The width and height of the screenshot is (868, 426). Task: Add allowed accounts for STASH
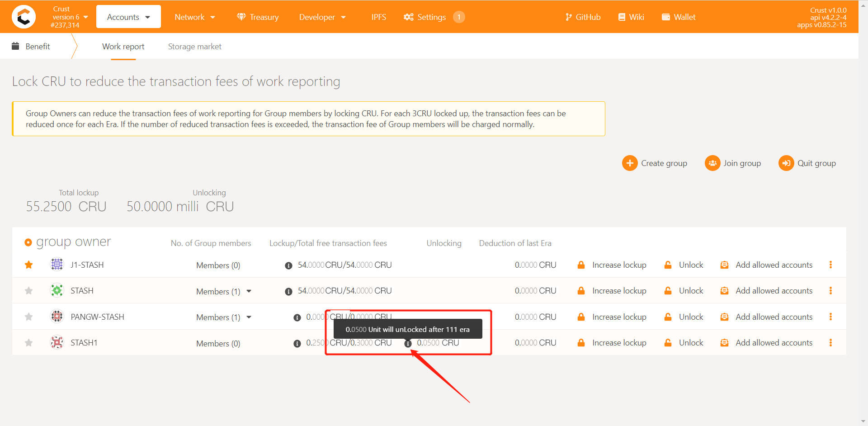(766, 290)
